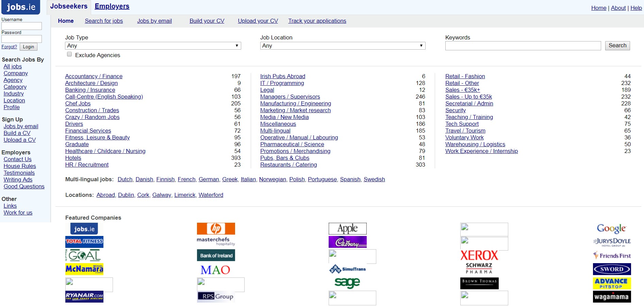Viewport: 644px width, 306px height.
Task: Open the Job Type dropdown
Action: (153, 46)
